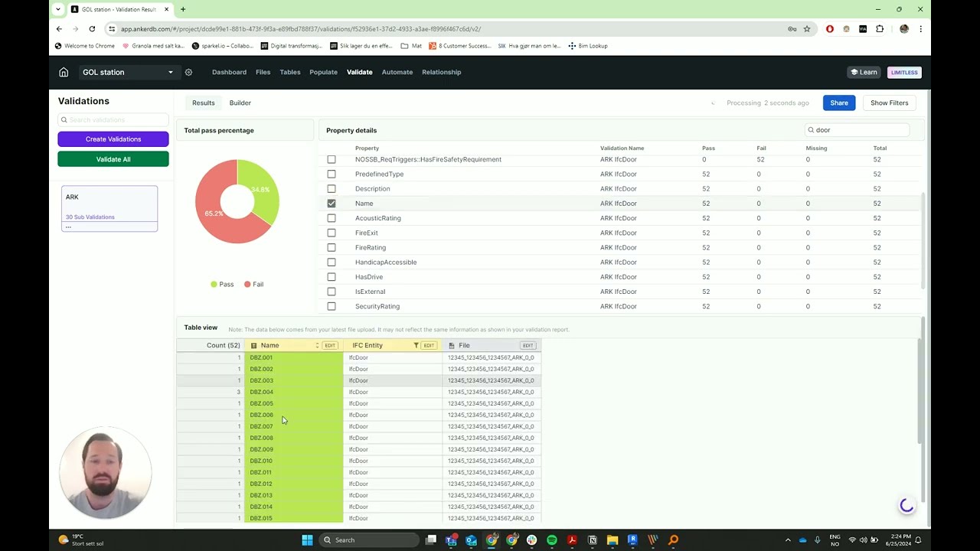The image size is (980, 551).
Task: Check the HasFireSafetyRequirement row checkbox
Action: coord(332,159)
